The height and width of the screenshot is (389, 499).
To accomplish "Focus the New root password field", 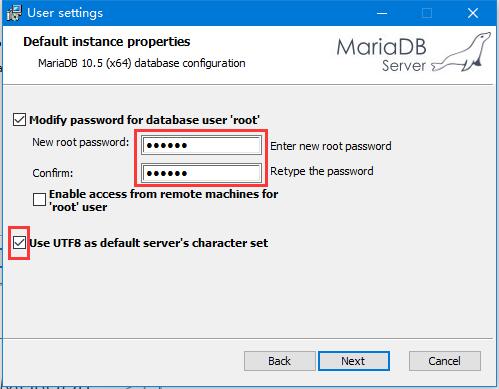I will point(201,145).
